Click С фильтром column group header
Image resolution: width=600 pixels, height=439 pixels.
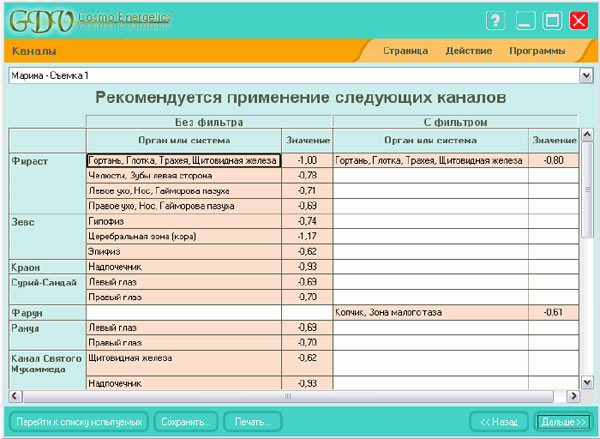click(x=455, y=122)
